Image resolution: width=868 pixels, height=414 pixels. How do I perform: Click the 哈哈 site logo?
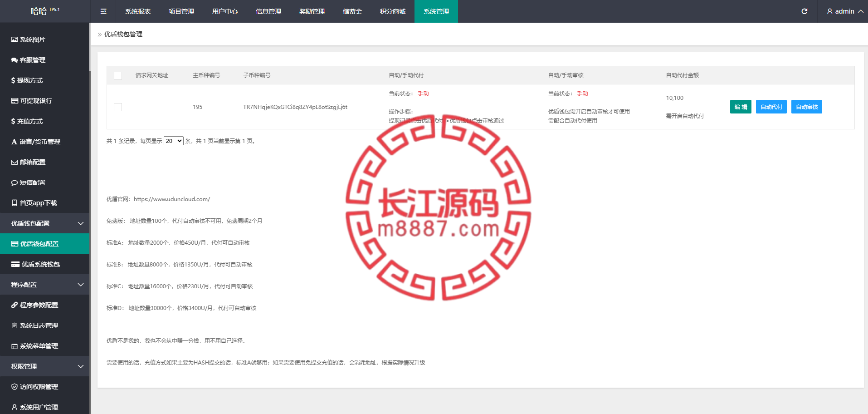pyautogui.click(x=45, y=11)
